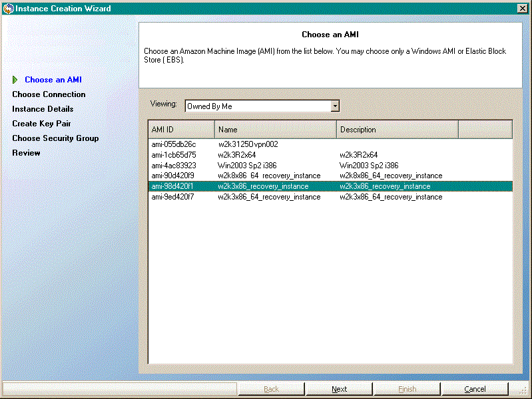Screen dimensions: 532x399
Task: Click the Back button
Action: [x=271, y=389]
